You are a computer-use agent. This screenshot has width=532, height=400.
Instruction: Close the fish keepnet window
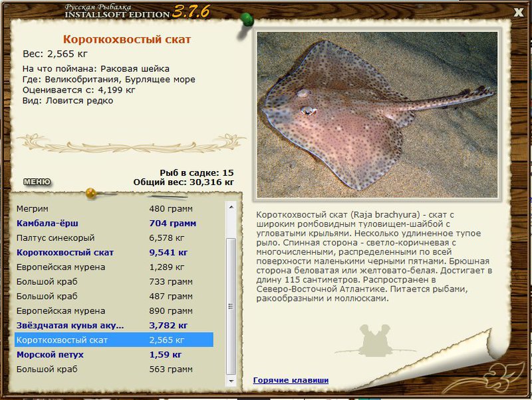click(519, 12)
